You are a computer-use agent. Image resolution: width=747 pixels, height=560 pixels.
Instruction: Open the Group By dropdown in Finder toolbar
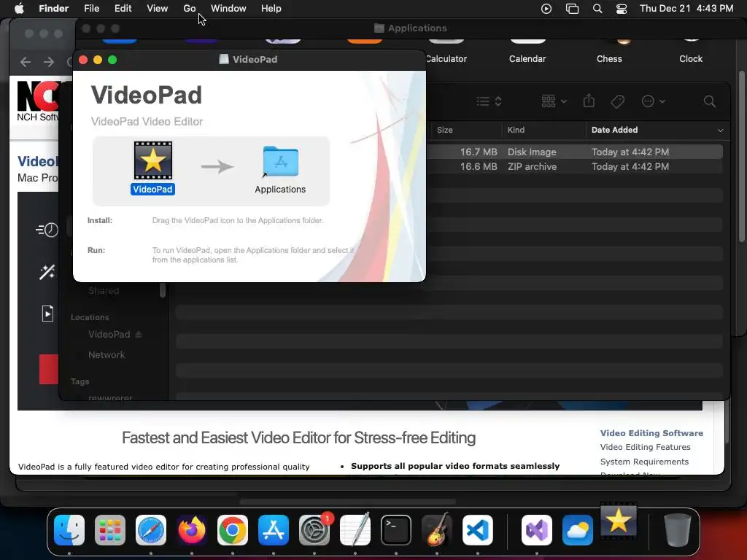point(554,101)
